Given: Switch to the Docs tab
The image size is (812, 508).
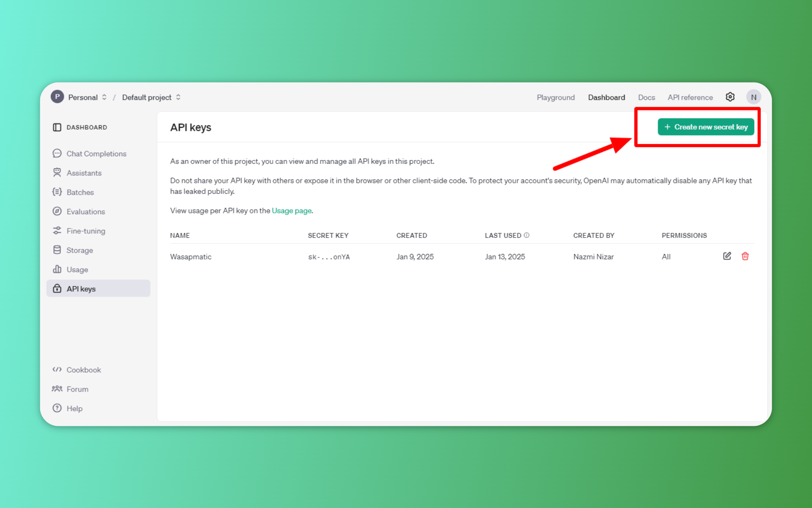Looking at the screenshot, I should pos(646,97).
